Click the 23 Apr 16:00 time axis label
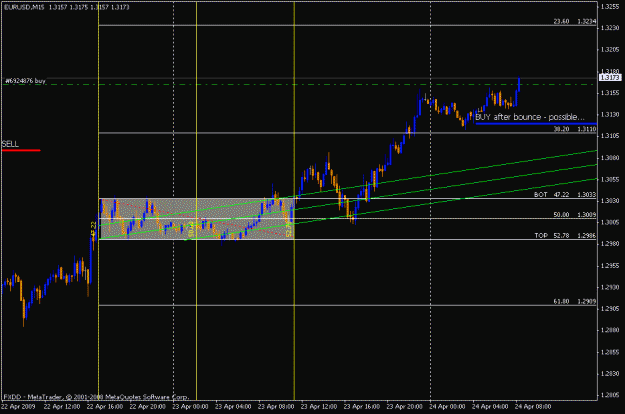625x414 pixels. point(362,407)
